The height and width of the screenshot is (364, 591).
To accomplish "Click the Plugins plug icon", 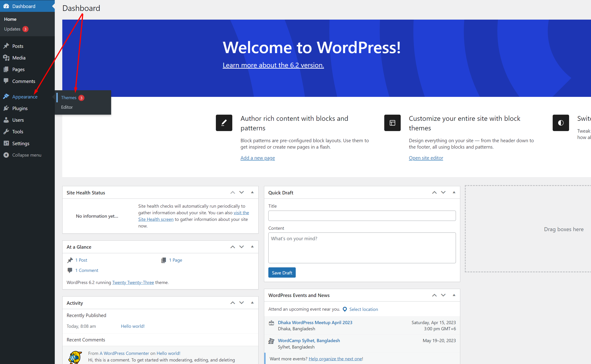I will coord(6,108).
